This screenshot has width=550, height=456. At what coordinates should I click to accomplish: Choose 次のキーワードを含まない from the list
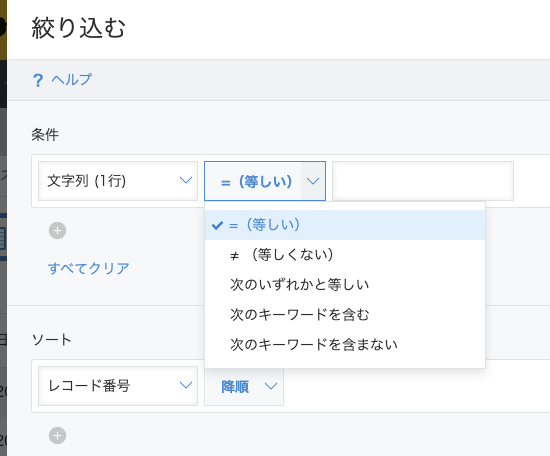click(x=345, y=344)
